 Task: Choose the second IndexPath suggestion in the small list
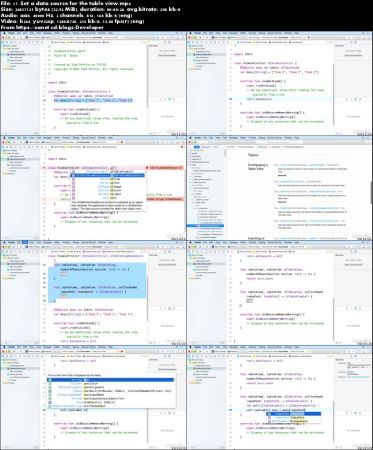point(294,417)
